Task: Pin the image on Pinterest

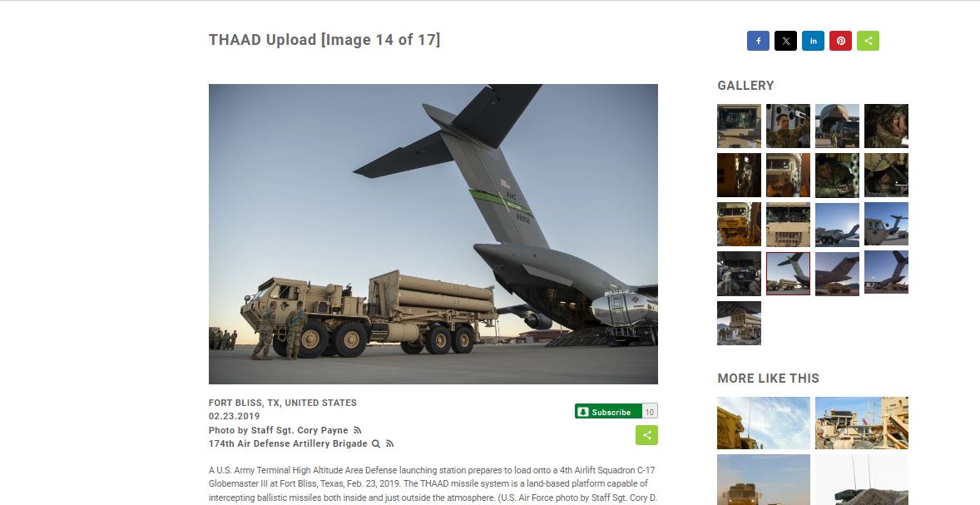Action: click(x=840, y=41)
